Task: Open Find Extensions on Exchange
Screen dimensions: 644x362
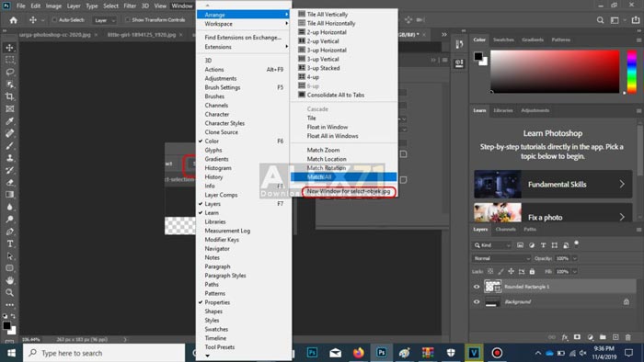Action: 244,38
